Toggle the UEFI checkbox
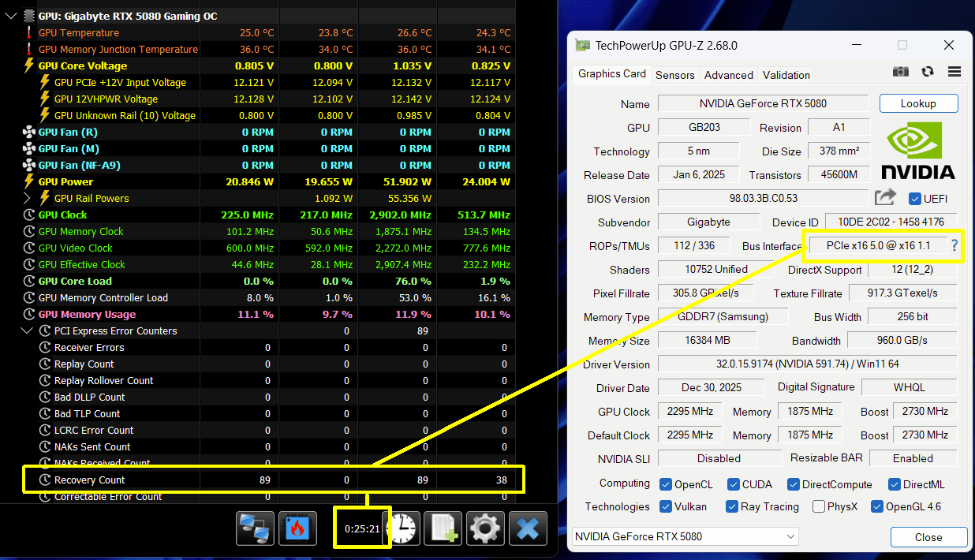The width and height of the screenshot is (975, 560). pos(915,198)
